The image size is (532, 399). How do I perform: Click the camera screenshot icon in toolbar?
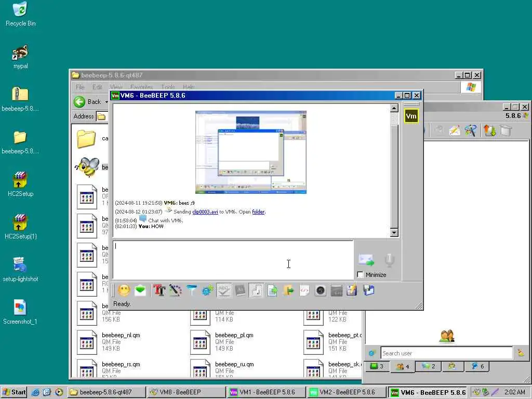click(320, 290)
